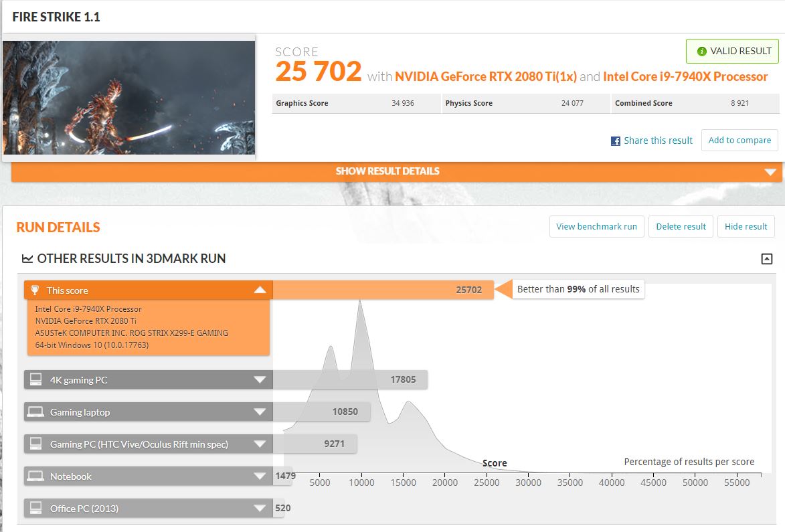This screenshot has height=532, width=785.
Task: Open the Show Result Details bar
Action: click(396, 172)
